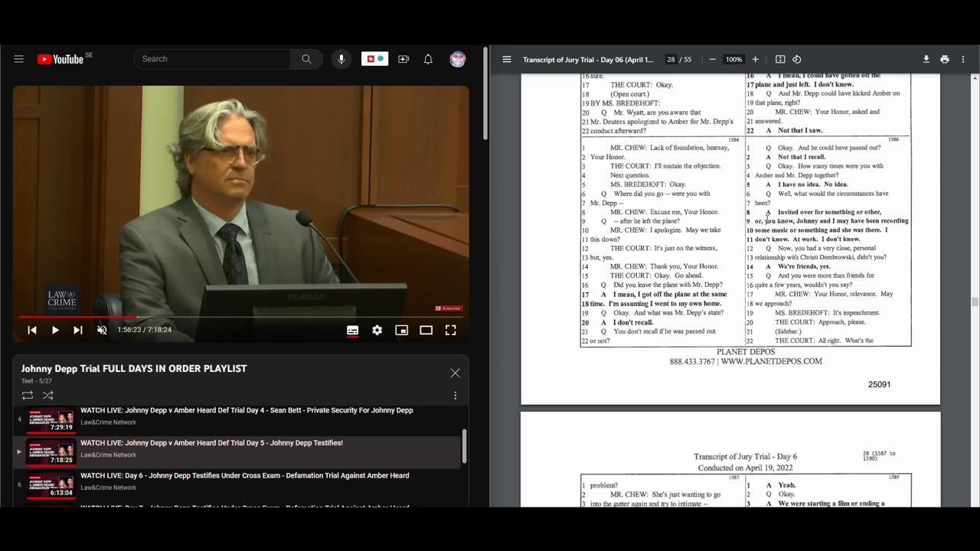Click the Law&Crime Network channel under Day 6 video

[109, 487]
